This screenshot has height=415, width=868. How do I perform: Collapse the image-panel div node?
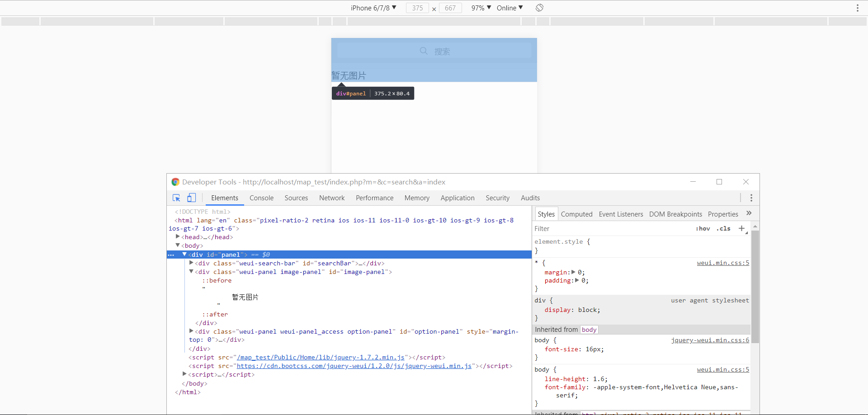[191, 271]
